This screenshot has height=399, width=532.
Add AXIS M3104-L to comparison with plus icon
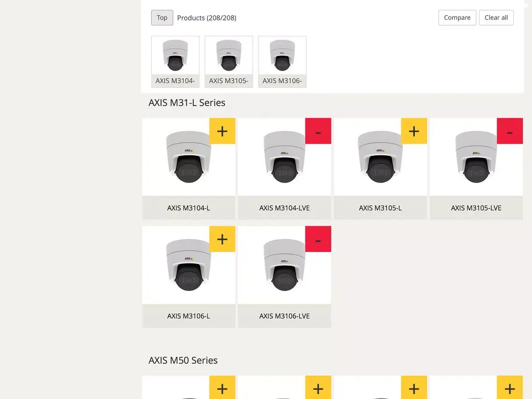[x=222, y=131]
